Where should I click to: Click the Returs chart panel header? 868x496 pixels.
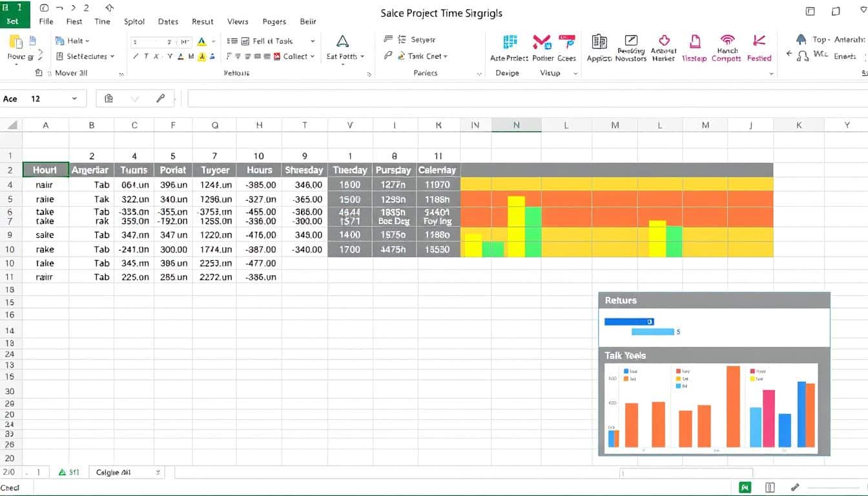[714, 300]
